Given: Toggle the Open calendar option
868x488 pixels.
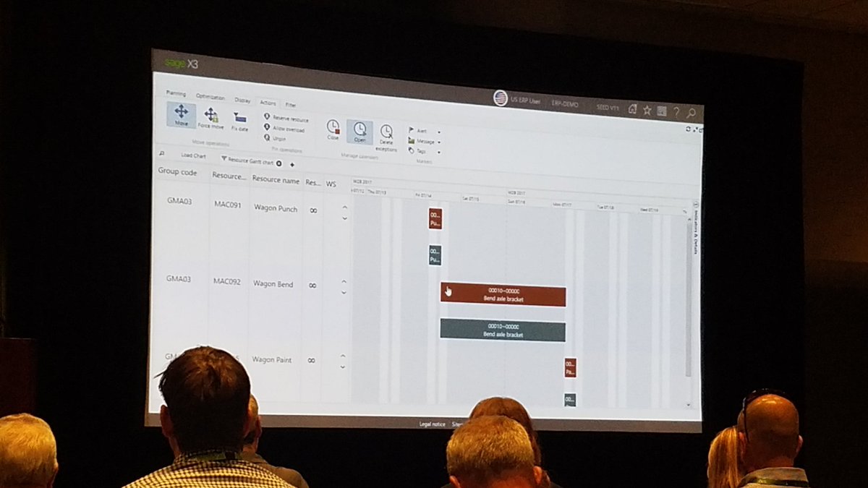Looking at the screenshot, I should [x=358, y=129].
